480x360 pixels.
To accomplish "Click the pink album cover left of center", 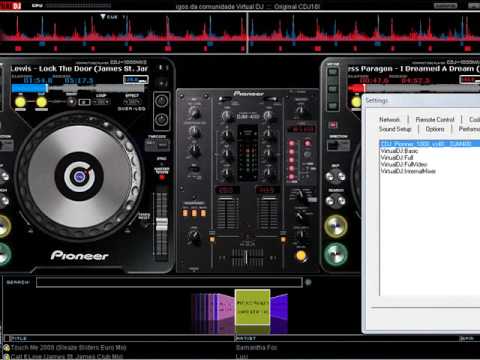I will (x=225, y=308).
